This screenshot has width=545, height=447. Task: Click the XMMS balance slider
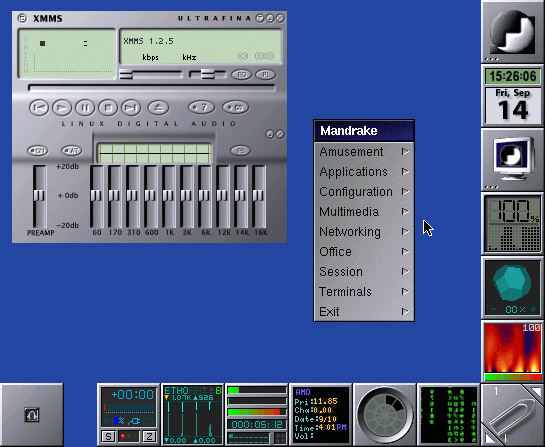click(x=207, y=74)
